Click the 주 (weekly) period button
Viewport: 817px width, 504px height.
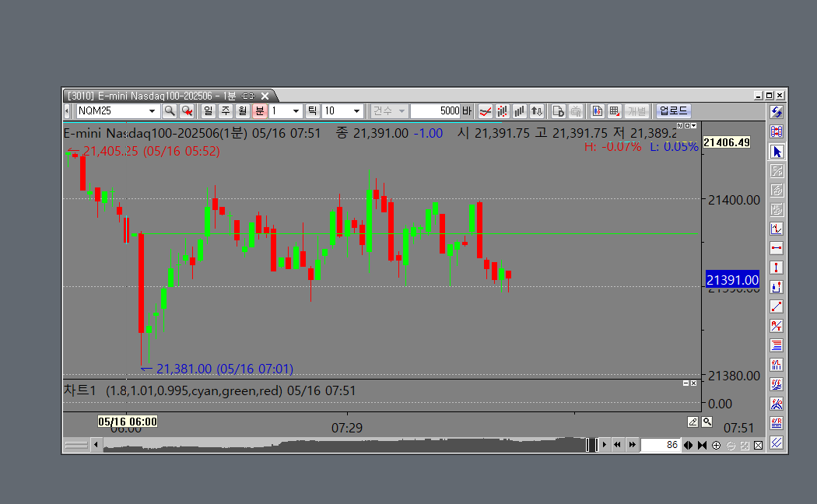225,111
